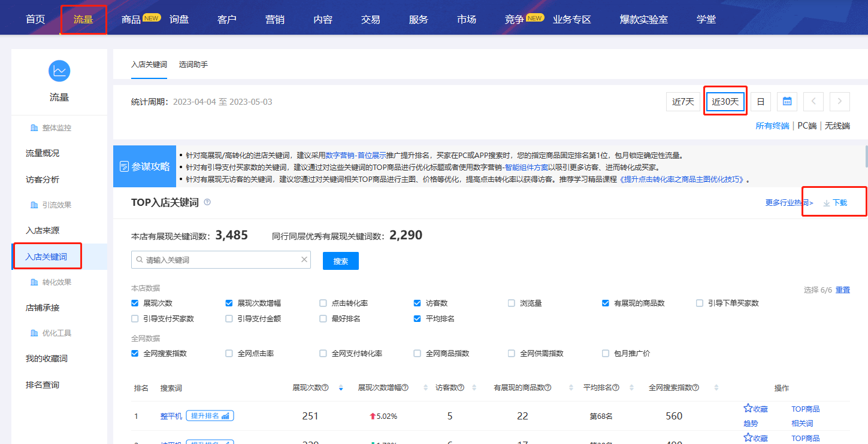Screen dimensions: 868x444
Task: Open the calendar date picker icon
Action: click(787, 102)
